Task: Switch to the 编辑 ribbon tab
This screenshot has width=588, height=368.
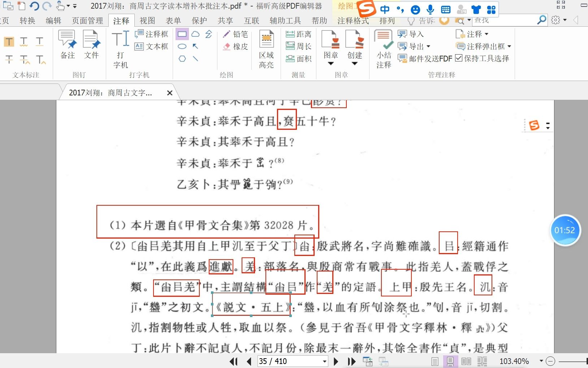Action: 53,21
